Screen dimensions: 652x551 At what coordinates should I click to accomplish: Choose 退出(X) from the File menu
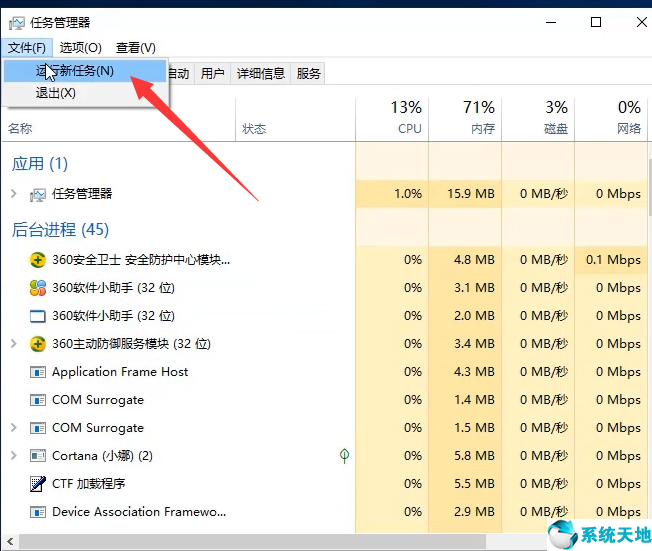(85, 93)
